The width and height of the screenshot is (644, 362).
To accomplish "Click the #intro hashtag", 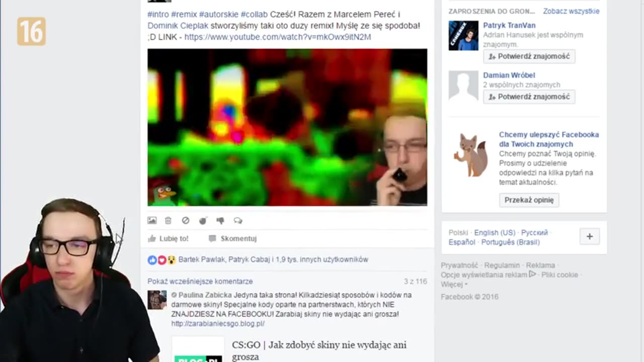I will 158,14.
